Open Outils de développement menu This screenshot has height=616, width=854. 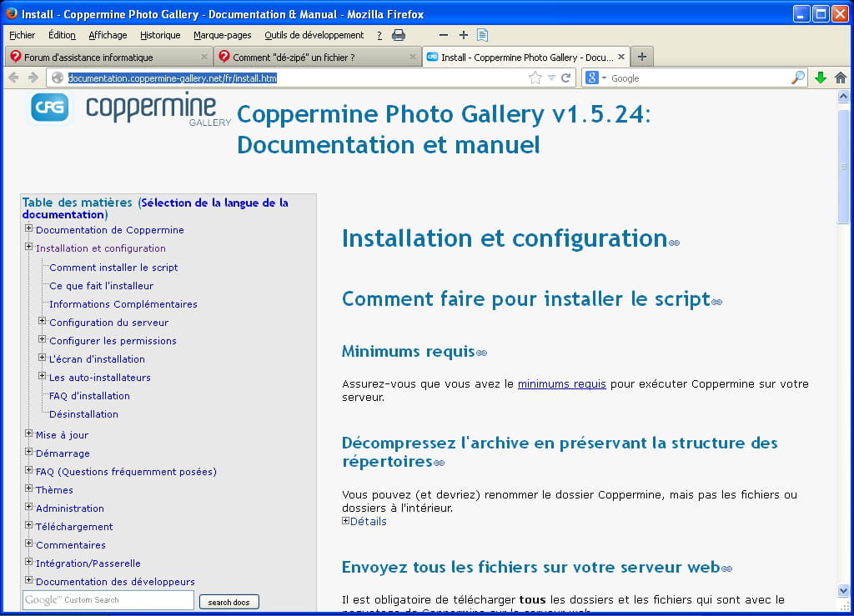point(314,35)
